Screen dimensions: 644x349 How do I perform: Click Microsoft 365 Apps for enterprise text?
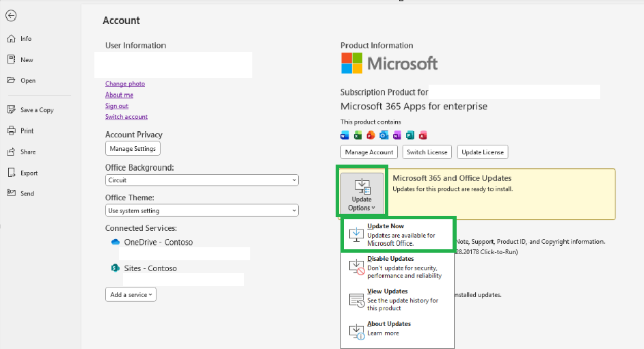(414, 107)
